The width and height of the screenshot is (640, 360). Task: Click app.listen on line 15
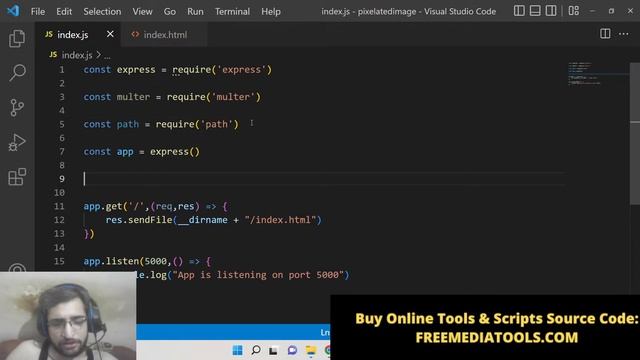111,261
